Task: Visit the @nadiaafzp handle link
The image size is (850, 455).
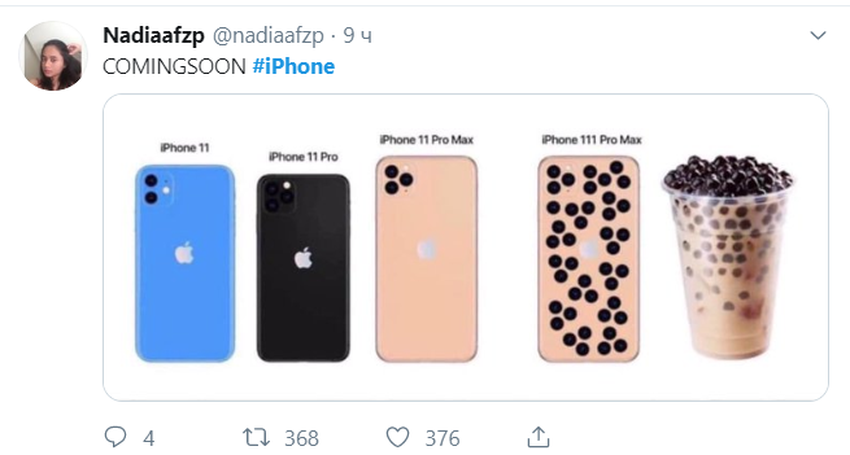Action: 268,36
